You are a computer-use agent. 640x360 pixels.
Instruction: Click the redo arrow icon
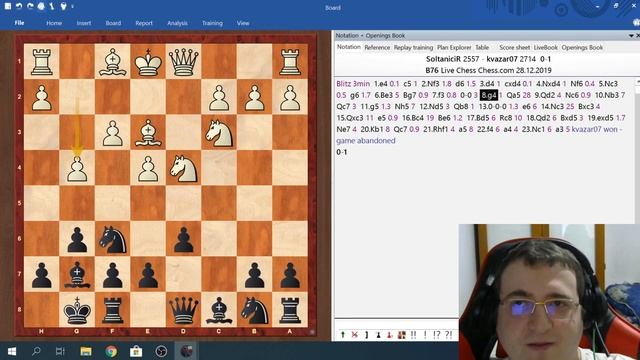pyautogui.click(x=30, y=6)
